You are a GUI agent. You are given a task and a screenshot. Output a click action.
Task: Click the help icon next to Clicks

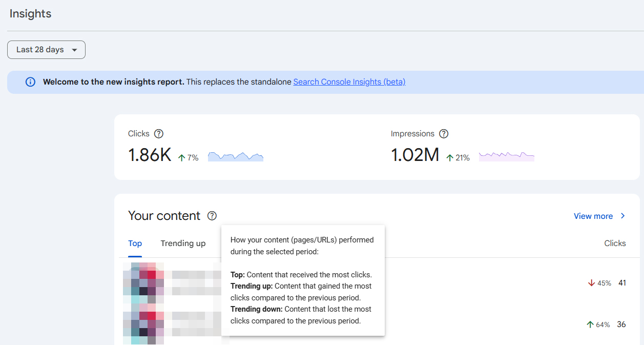pos(159,134)
